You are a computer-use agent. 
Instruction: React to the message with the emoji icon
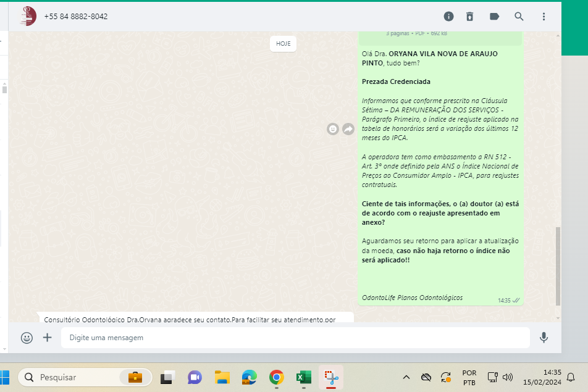(x=333, y=129)
